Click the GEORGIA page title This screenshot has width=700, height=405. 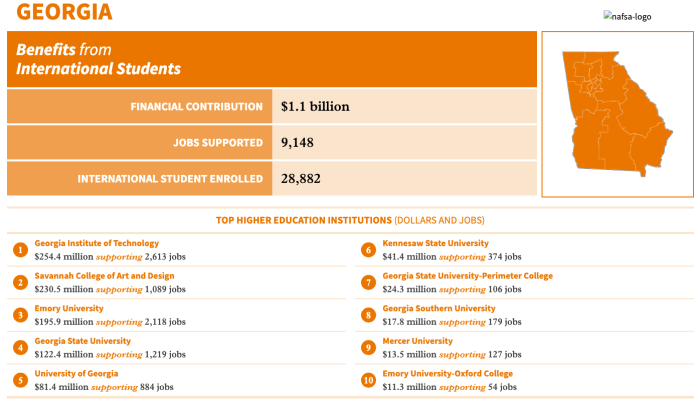[x=64, y=12]
